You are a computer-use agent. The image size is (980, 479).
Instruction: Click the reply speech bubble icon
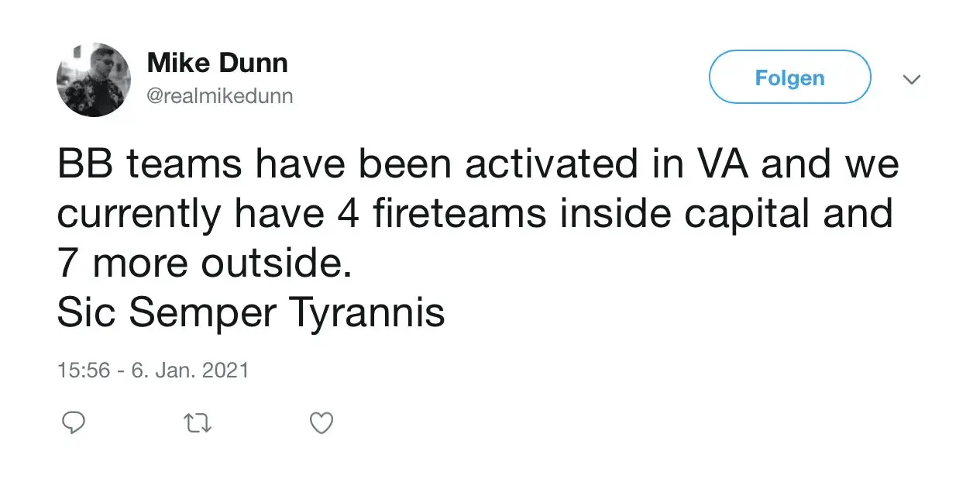click(x=73, y=422)
